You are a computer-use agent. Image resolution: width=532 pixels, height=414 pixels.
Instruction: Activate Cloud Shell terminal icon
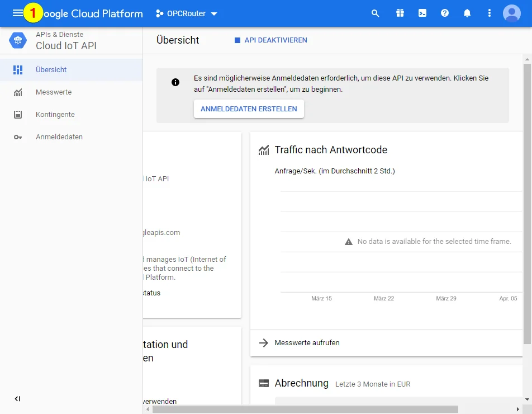tap(422, 13)
